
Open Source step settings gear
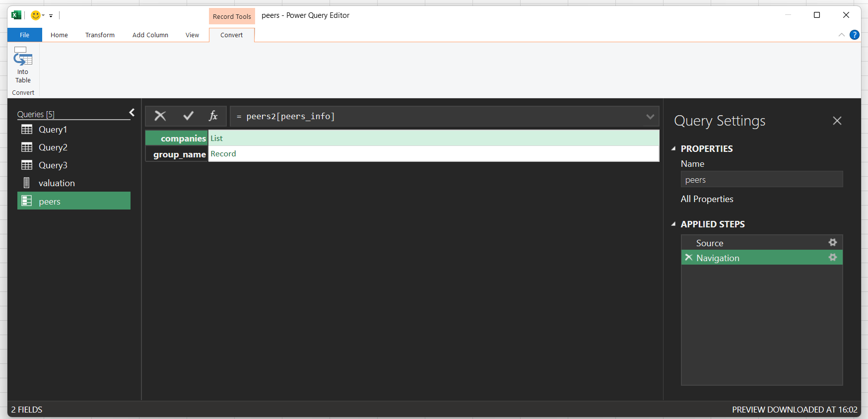pyautogui.click(x=833, y=242)
